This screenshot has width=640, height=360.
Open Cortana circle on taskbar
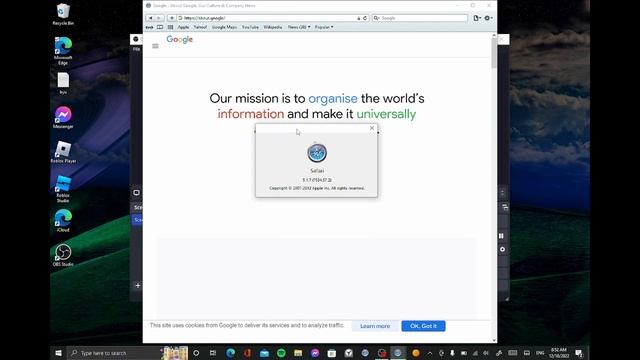click(x=196, y=353)
